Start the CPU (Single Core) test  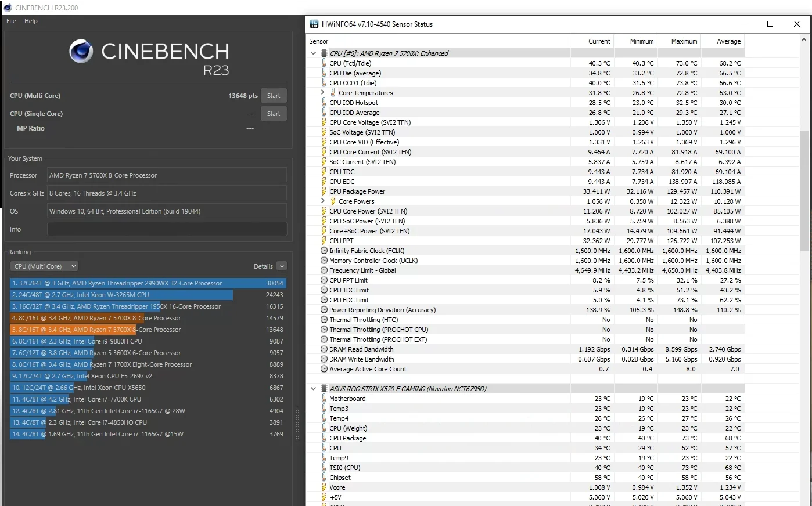coord(274,114)
